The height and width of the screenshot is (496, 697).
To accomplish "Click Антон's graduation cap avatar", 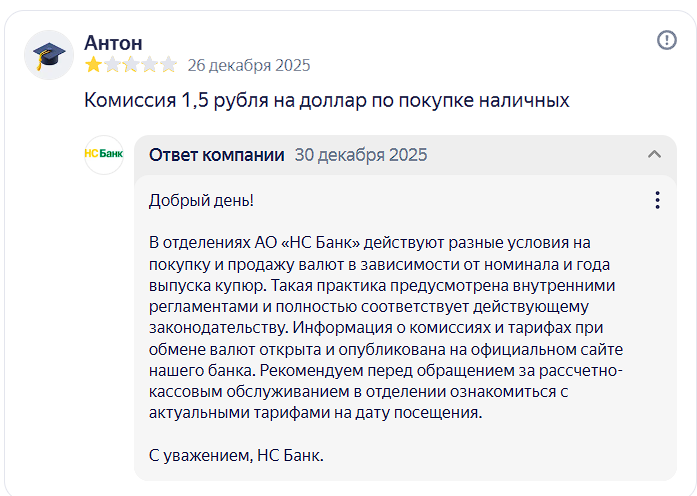I will pyautogui.click(x=49, y=55).
